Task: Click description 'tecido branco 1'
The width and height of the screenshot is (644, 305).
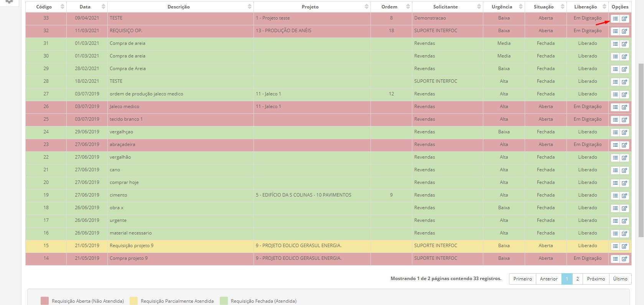Action: pyautogui.click(x=126, y=119)
